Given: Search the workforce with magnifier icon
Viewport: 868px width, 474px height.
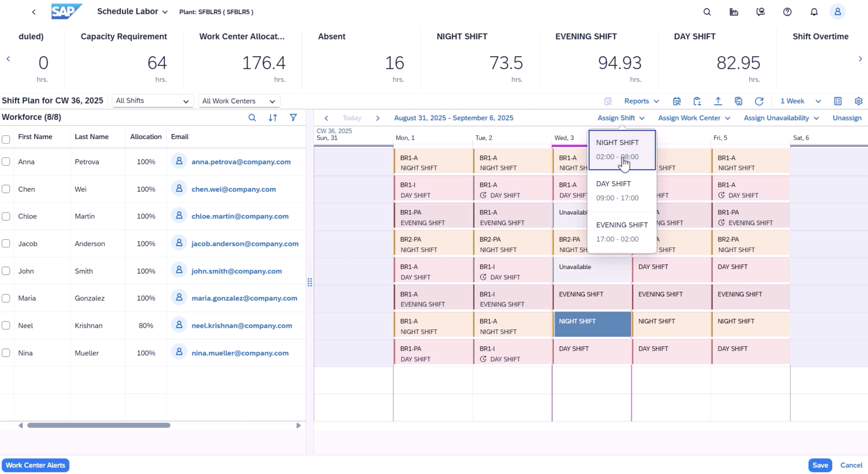Looking at the screenshot, I should click(x=252, y=117).
